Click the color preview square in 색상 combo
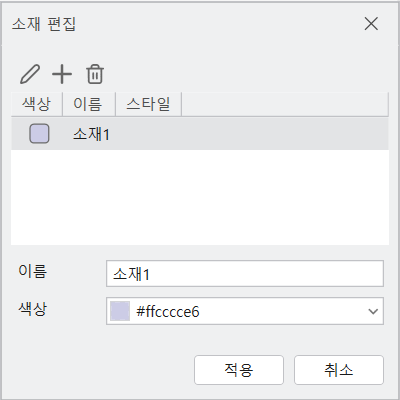 [120, 311]
